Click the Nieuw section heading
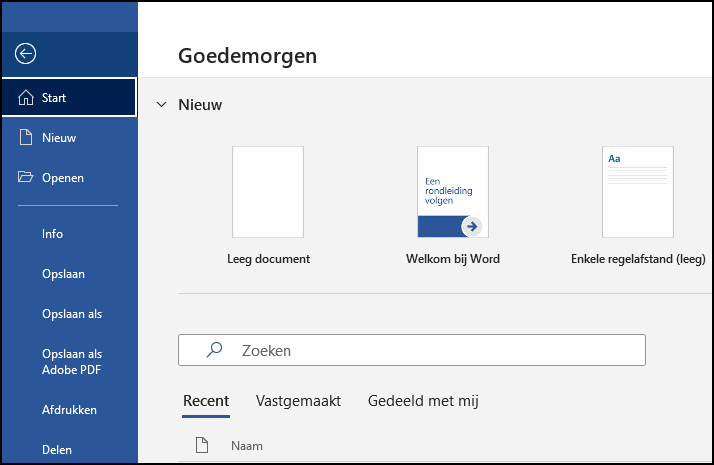The height and width of the screenshot is (465, 714). tap(200, 105)
